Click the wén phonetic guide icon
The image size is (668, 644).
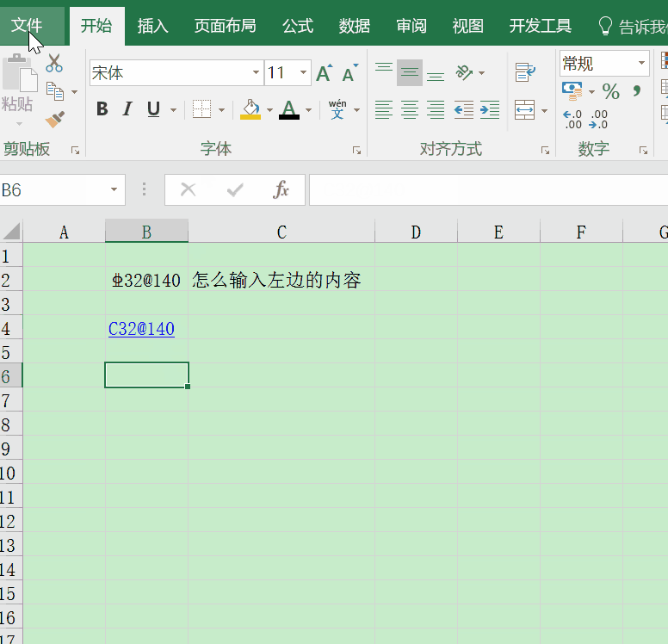pyautogui.click(x=337, y=109)
